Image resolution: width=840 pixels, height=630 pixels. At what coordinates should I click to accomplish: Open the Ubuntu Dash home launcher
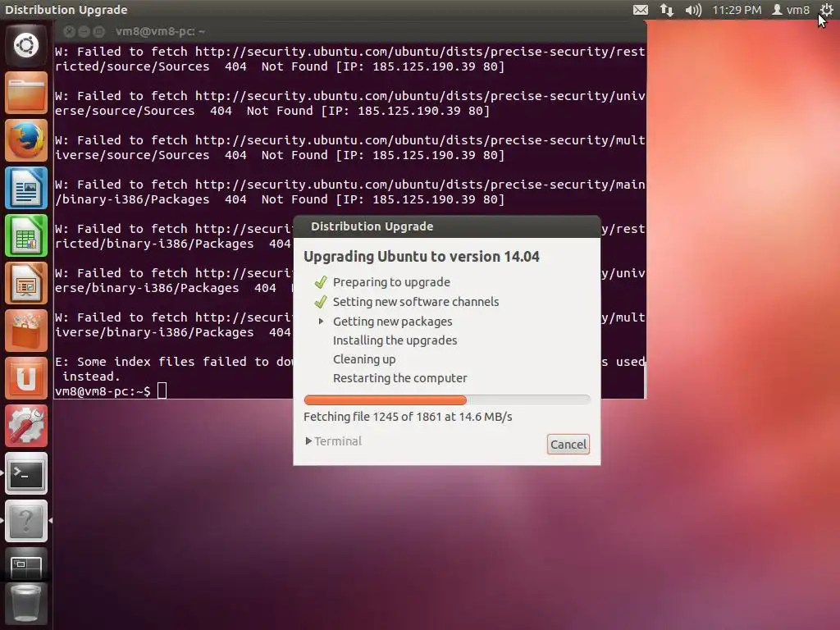(x=25, y=46)
